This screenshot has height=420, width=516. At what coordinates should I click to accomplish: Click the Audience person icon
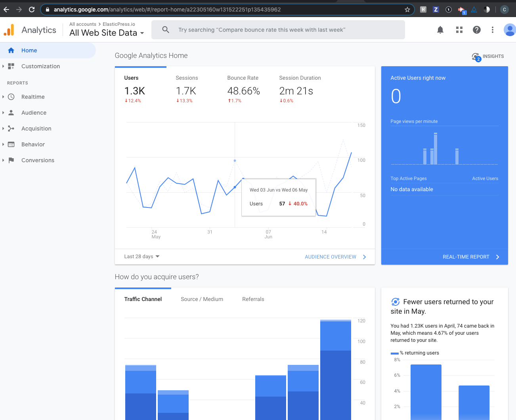tap(11, 113)
